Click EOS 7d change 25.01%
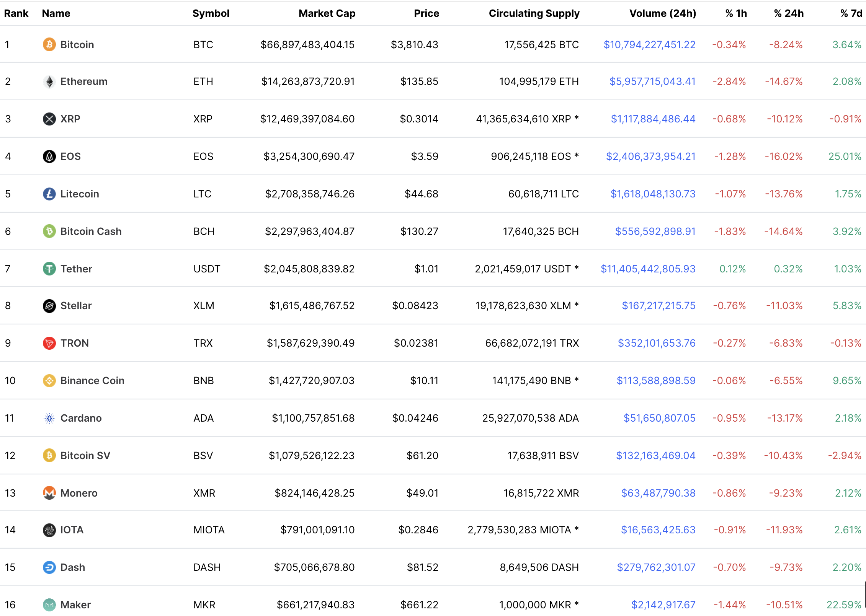 click(x=845, y=156)
